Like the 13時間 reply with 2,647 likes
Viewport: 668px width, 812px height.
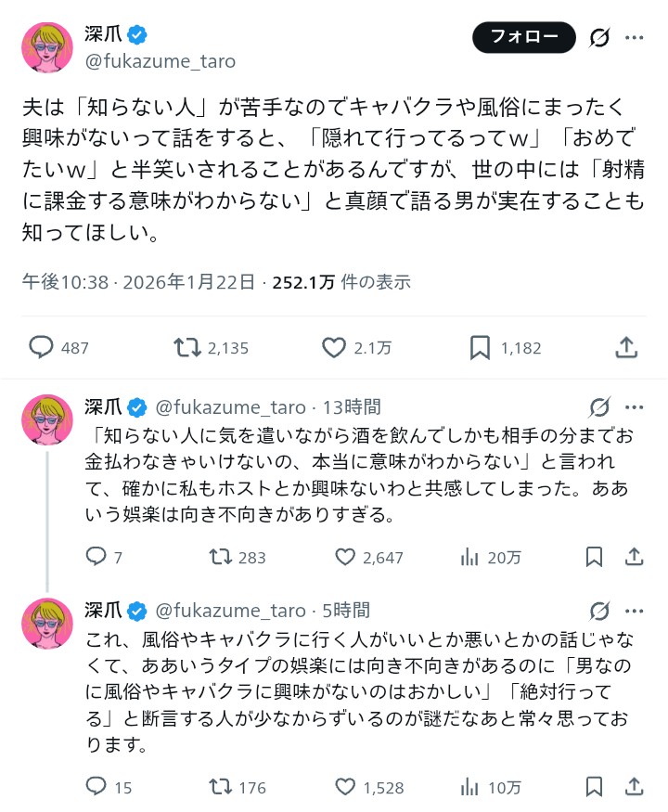pyautogui.click(x=345, y=557)
